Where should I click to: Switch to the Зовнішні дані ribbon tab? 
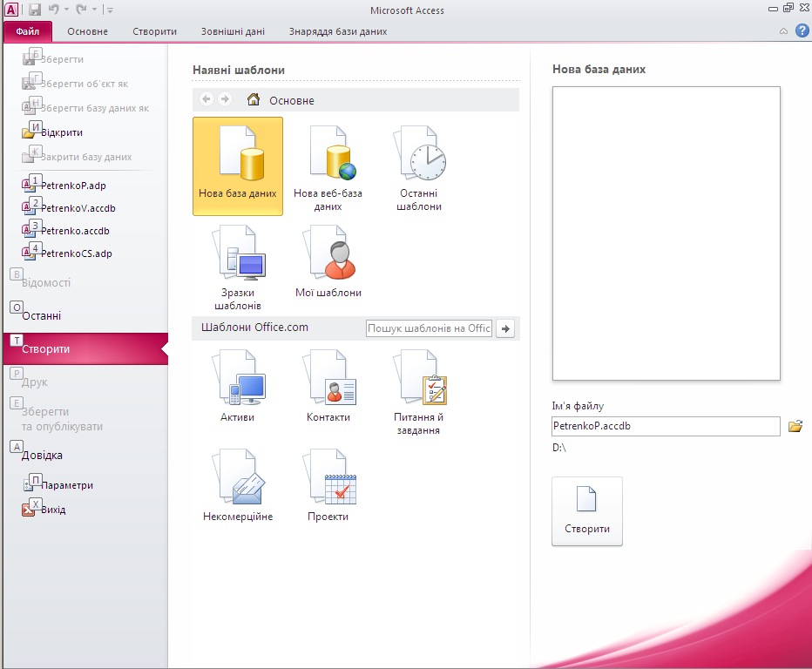(233, 31)
